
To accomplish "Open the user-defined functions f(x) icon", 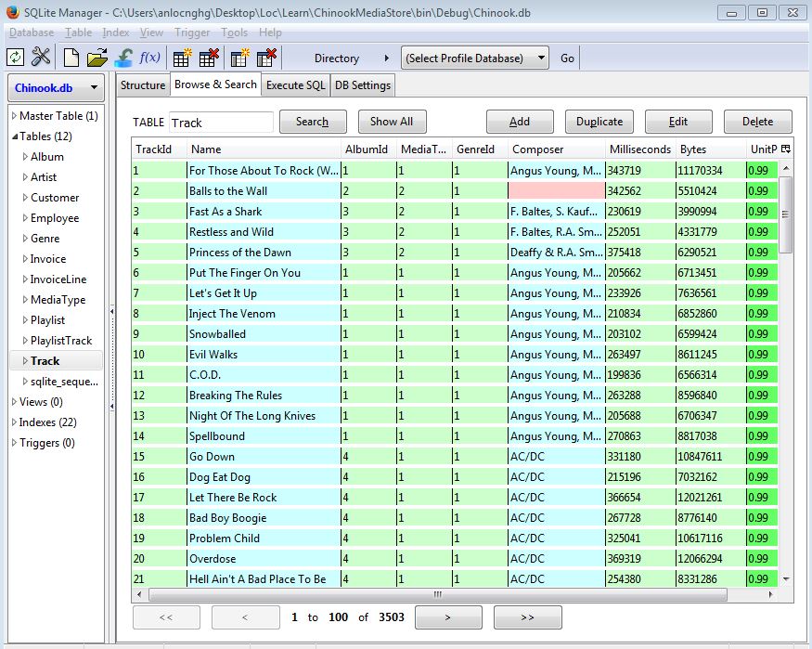I will point(149,57).
